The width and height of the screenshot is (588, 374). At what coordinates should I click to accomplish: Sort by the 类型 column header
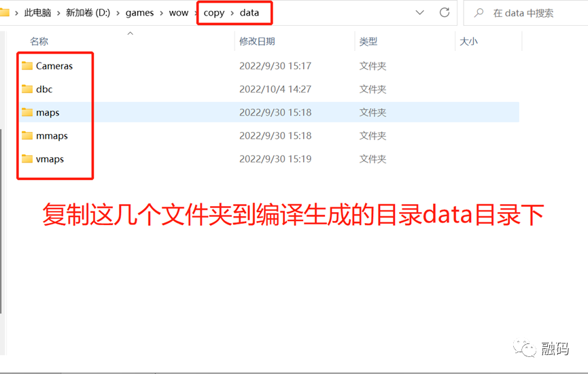368,41
